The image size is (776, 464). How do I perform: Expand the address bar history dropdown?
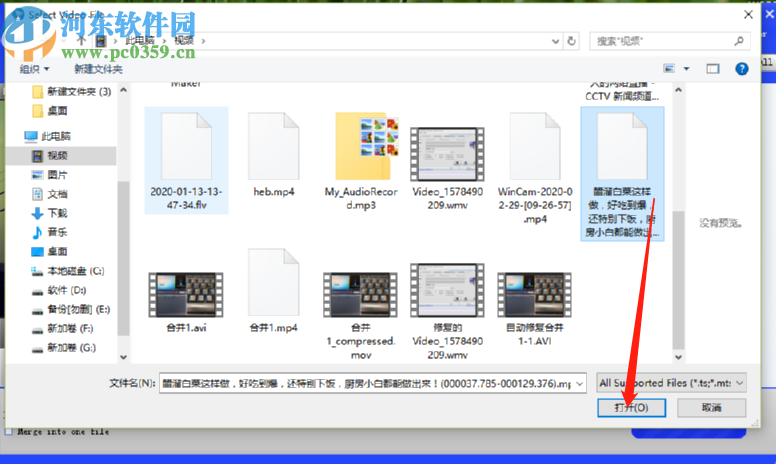555,42
